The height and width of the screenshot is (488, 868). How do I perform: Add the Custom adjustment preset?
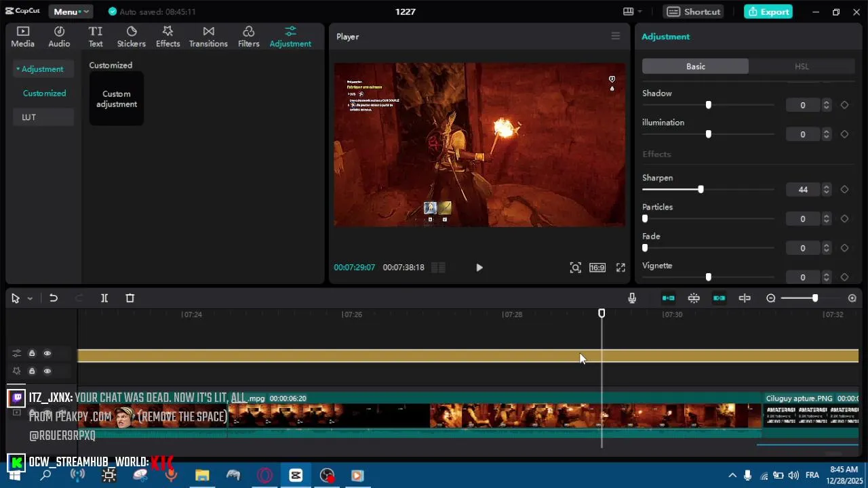(x=117, y=99)
